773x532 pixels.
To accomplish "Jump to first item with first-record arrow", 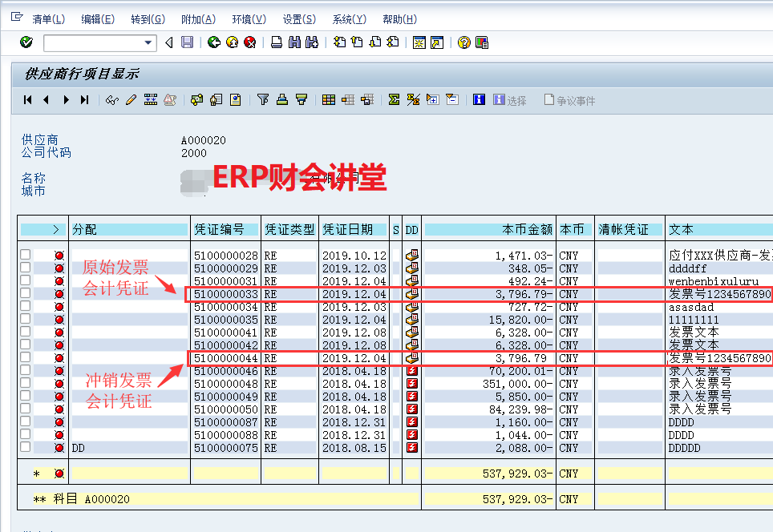I will pos(28,100).
